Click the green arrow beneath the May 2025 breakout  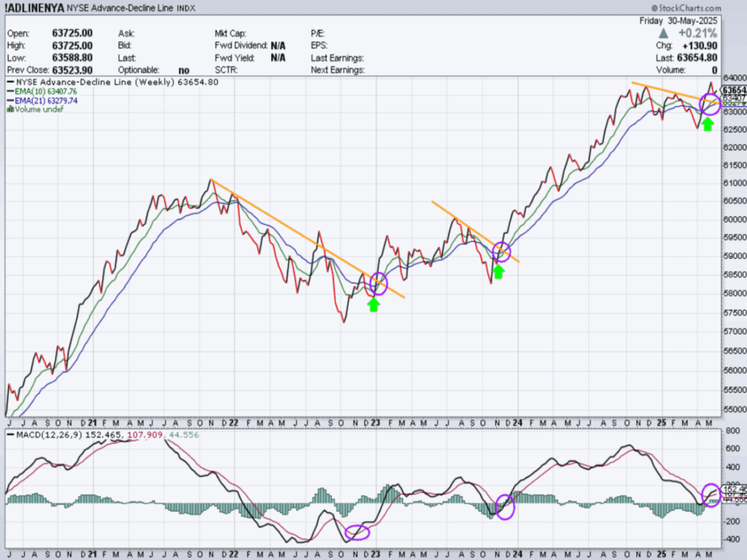706,123
